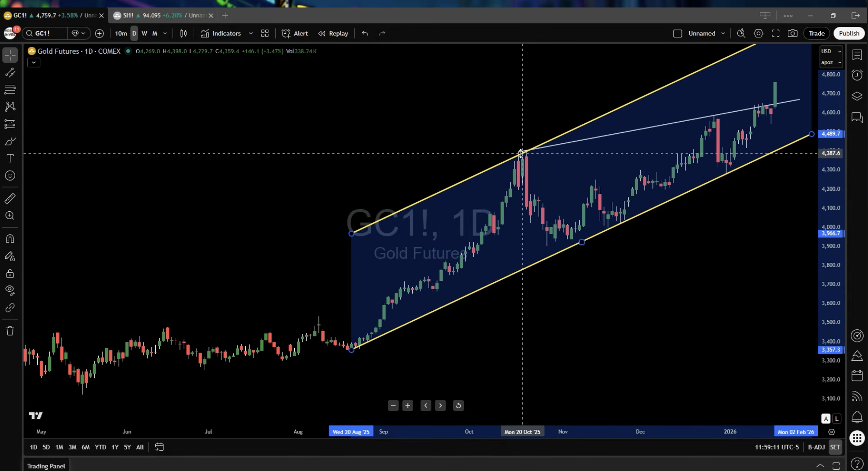
Task: Start bar Replay mode
Action: 333,33
